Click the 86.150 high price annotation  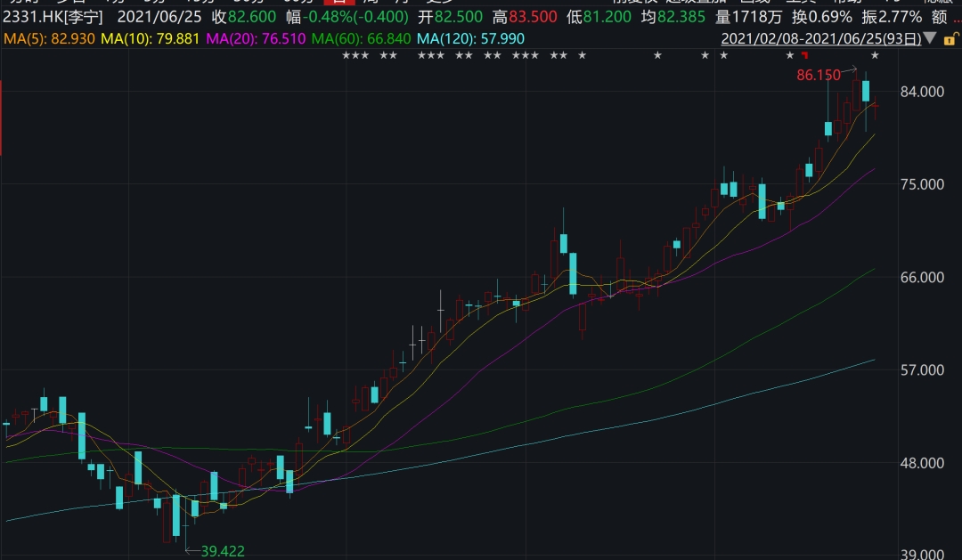pyautogui.click(x=818, y=76)
